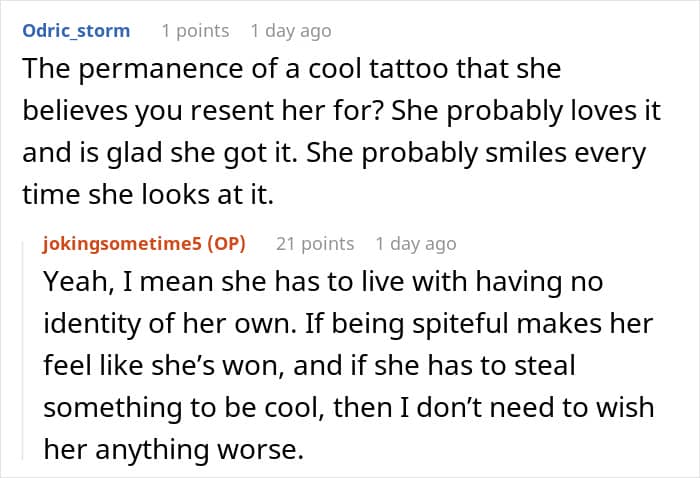Click the "21 points" score on the reply
This screenshot has height=478, width=700.
[x=314, y=243]
